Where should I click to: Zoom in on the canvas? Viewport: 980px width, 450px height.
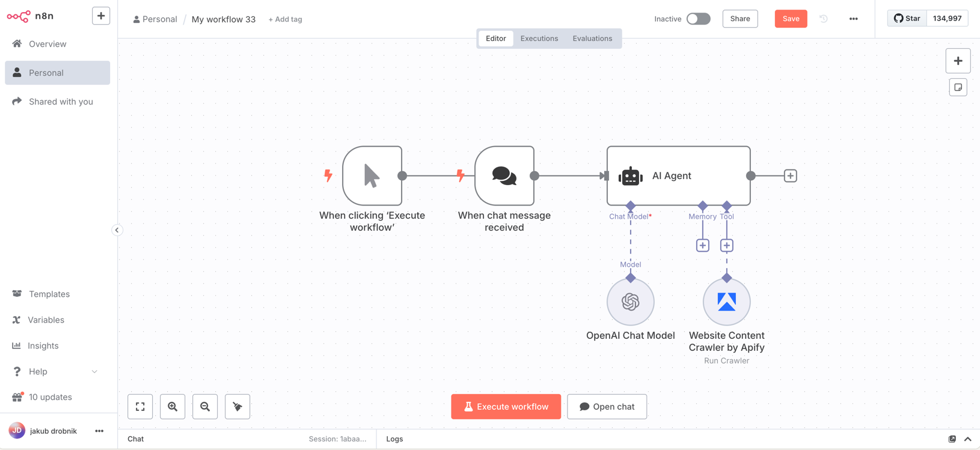(x=173, y=407)
